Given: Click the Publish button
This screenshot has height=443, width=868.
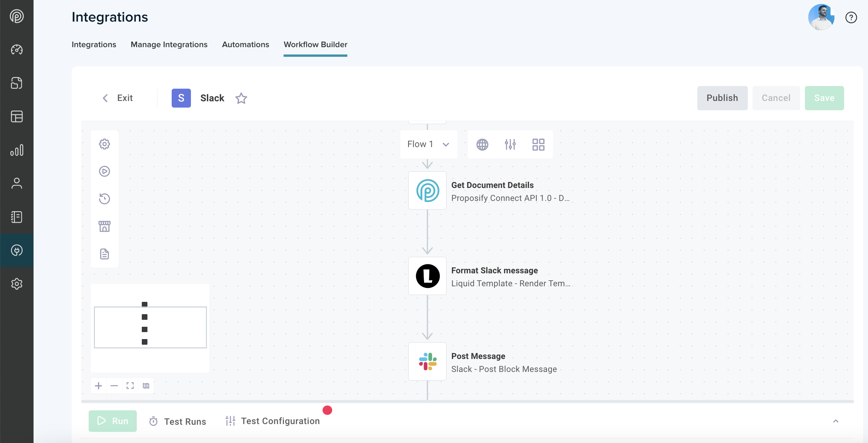Looking at the screenshot, I should coord(722,98).
